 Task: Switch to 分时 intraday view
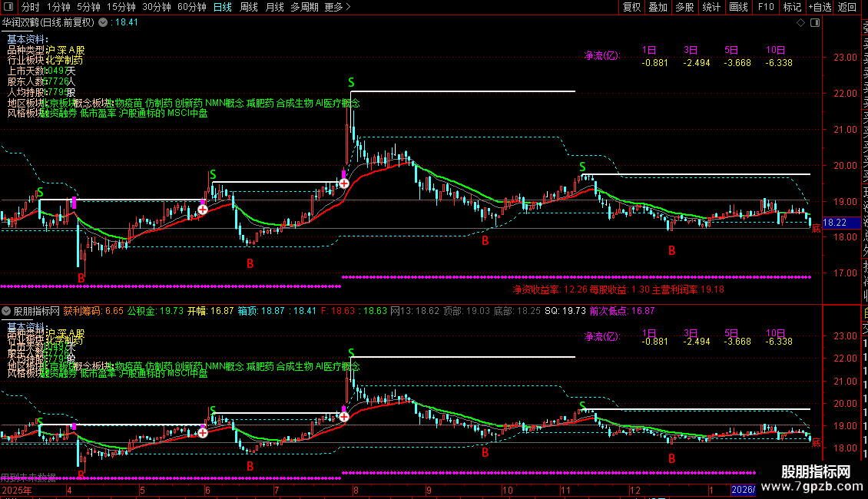click(31, 7)
